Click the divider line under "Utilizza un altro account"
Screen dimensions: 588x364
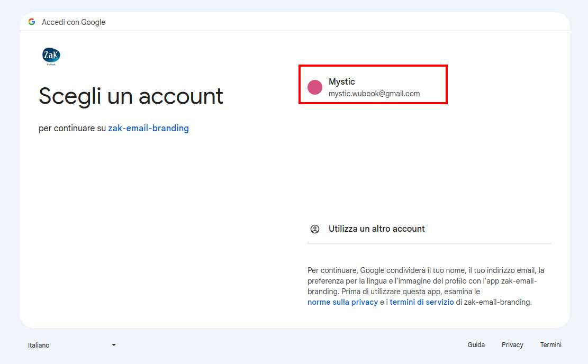(x=429, y=243)
